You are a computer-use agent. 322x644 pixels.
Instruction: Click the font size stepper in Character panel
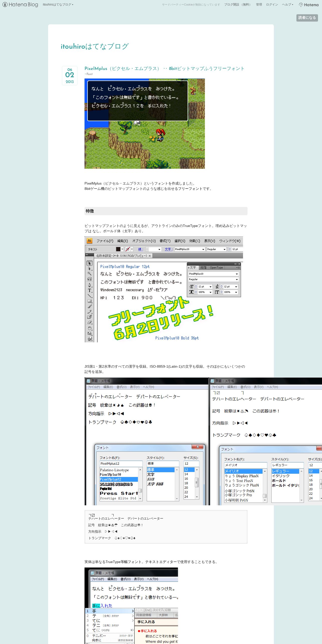[196, 286]
